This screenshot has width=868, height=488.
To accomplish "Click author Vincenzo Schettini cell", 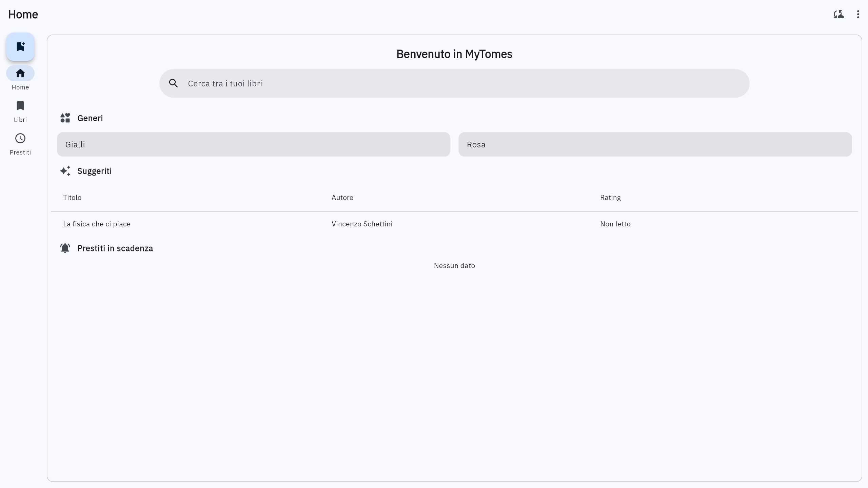I will [x=362, y=224].
